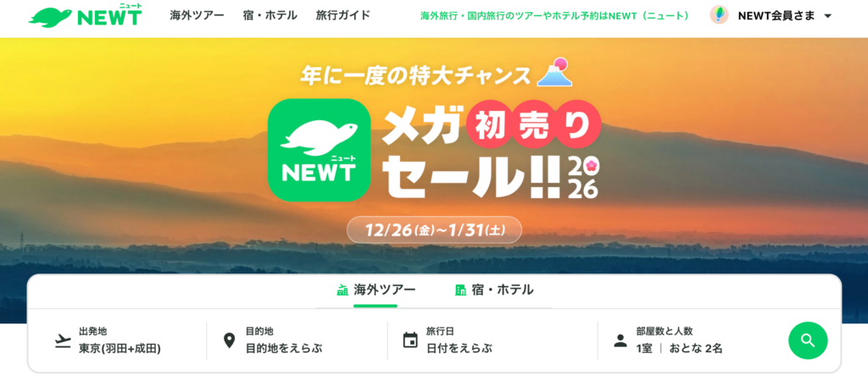Select the 海外ツアー search tab
The width and height of the screenshot is (868, 392).
[376, 290]
